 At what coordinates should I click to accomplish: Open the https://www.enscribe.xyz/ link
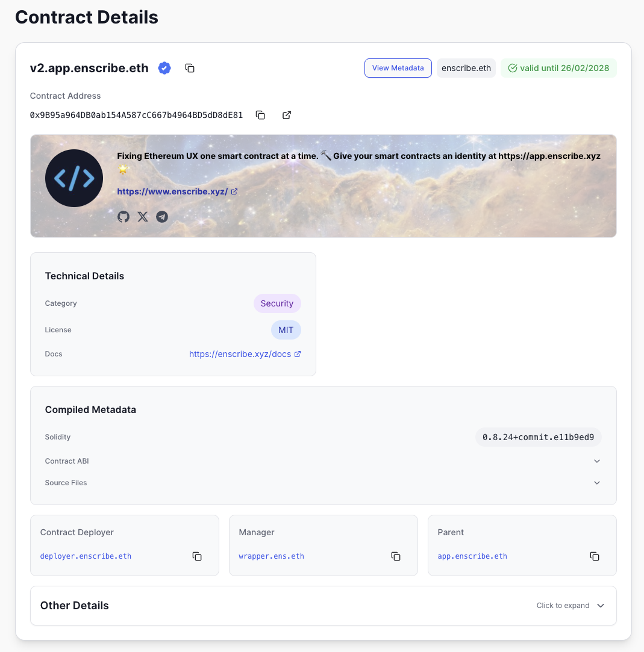tap(174, 191)
